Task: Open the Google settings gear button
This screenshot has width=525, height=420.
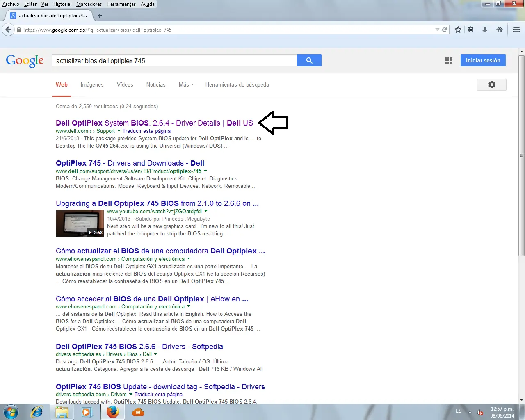Action: (x=492, y=84)
